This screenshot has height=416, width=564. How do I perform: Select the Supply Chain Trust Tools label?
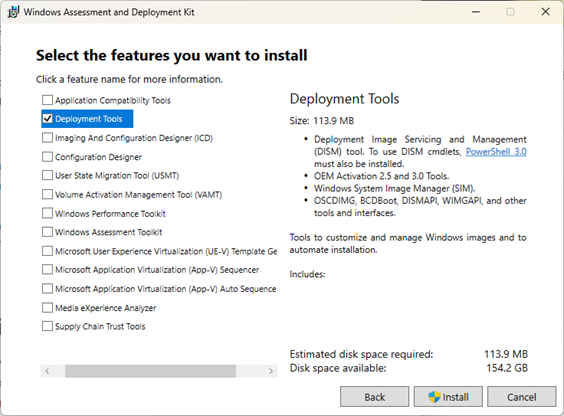[x=100, y=326]
